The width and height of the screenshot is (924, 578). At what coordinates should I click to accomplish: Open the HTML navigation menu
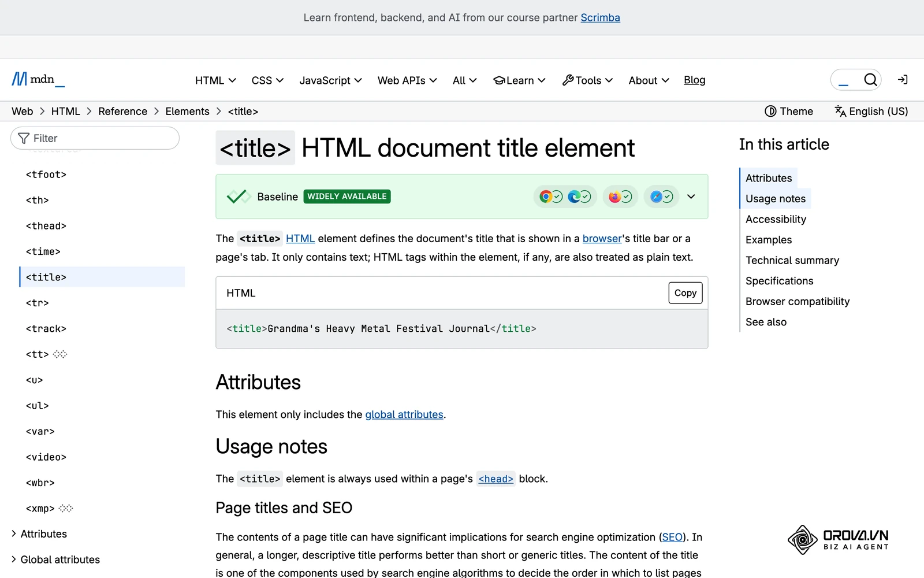pos(215,80)
